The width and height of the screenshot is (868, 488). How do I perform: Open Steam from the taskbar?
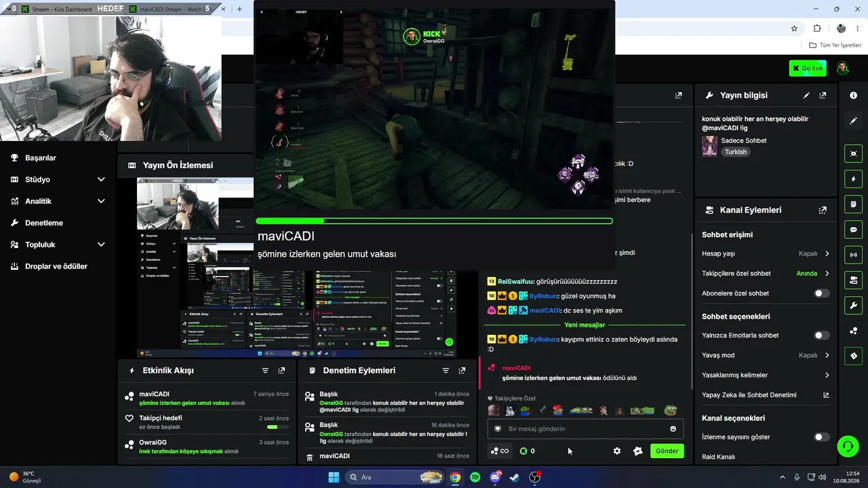coord(515,477)
